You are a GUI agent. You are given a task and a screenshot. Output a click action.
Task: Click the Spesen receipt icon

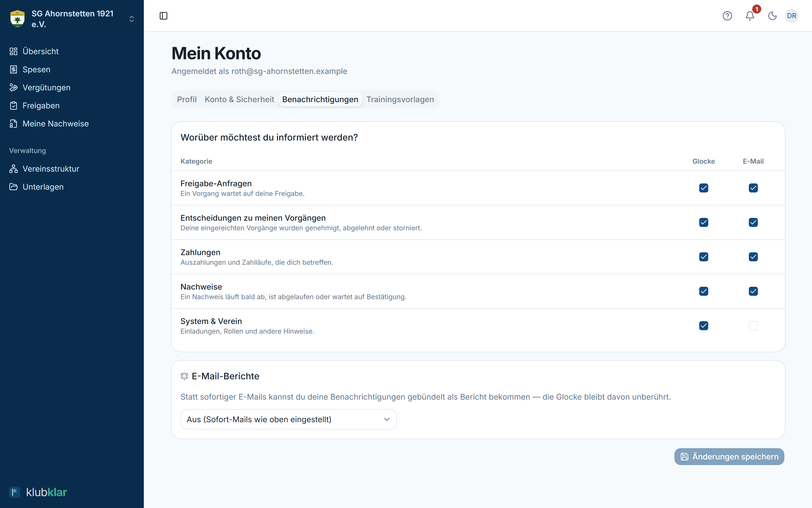(14, 69)
